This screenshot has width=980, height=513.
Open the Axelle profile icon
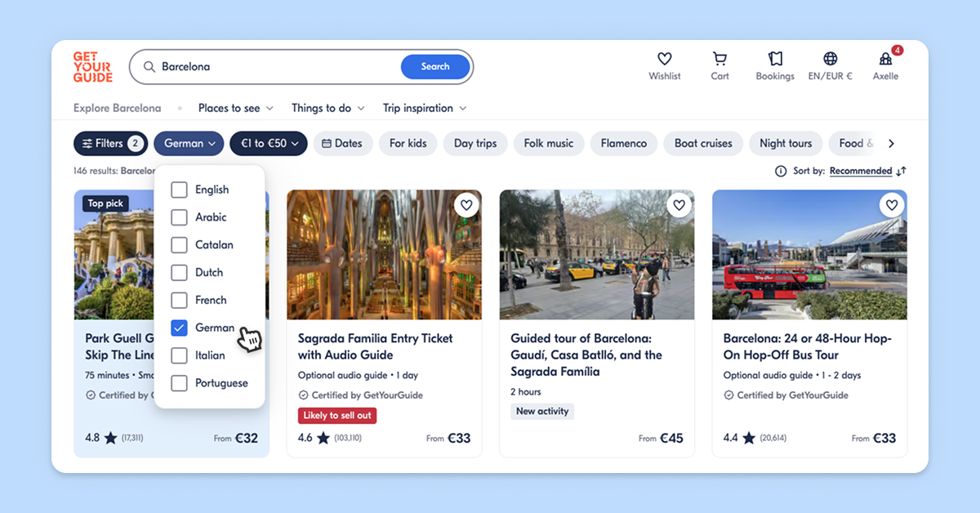pos(885,59)
